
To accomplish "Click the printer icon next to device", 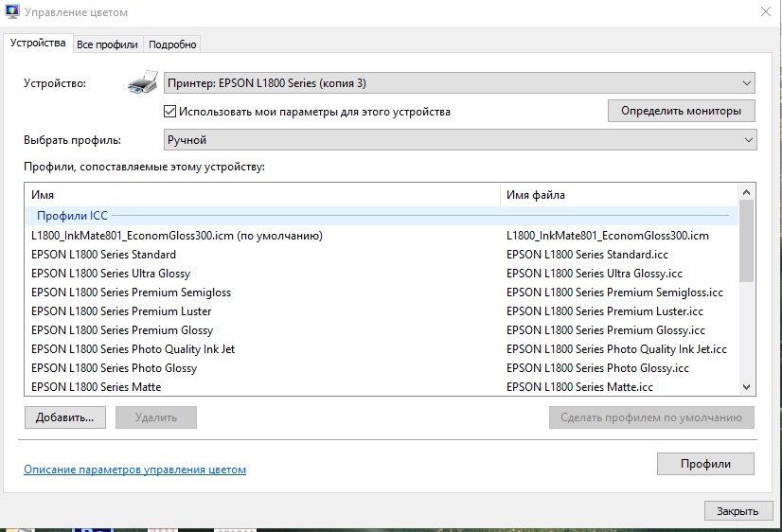I will click(x=143, y=82).
